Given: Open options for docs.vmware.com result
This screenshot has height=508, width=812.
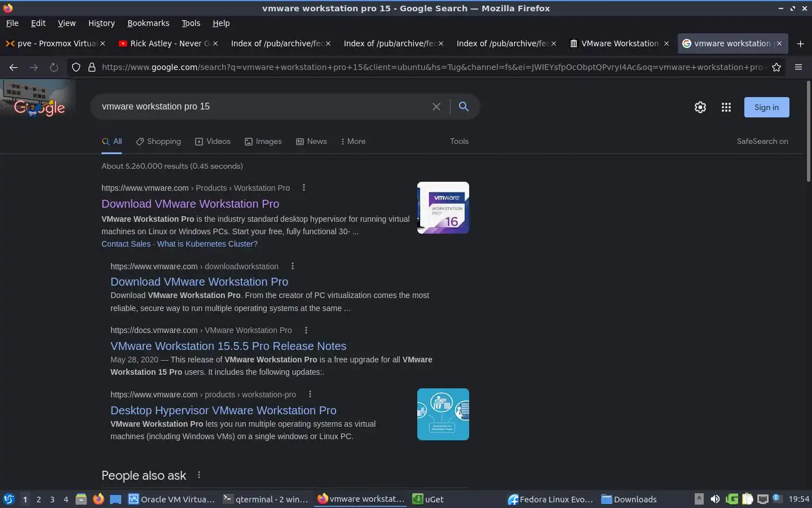Looking at the screenshot, I should point(306,330).
